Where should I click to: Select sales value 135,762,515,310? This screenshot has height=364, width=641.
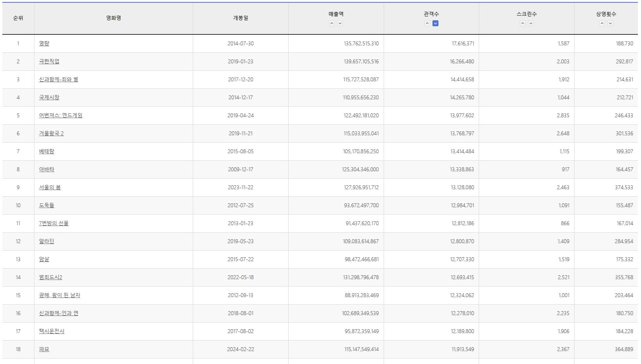pyautogui.click(x=361, y=43)
